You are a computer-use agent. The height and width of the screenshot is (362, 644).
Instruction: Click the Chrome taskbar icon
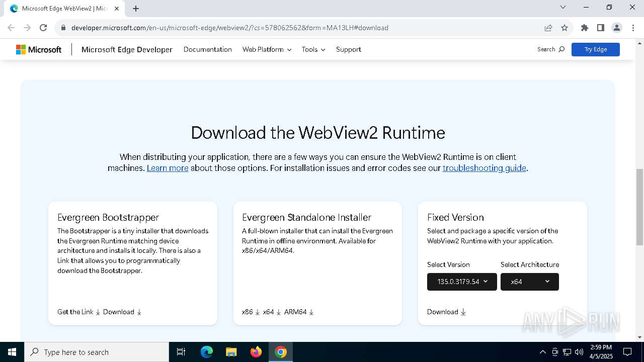click(281, 352)
